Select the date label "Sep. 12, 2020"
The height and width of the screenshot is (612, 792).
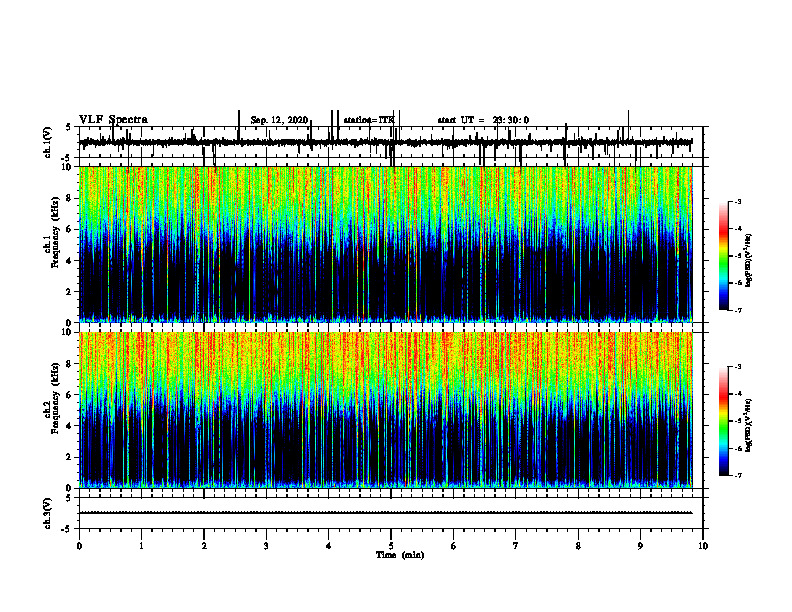point(279,120)
